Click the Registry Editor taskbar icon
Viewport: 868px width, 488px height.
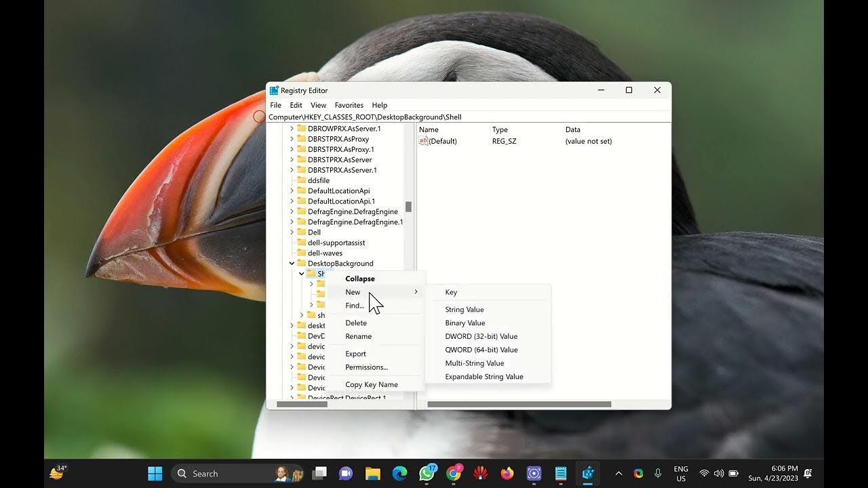point(588,473)
